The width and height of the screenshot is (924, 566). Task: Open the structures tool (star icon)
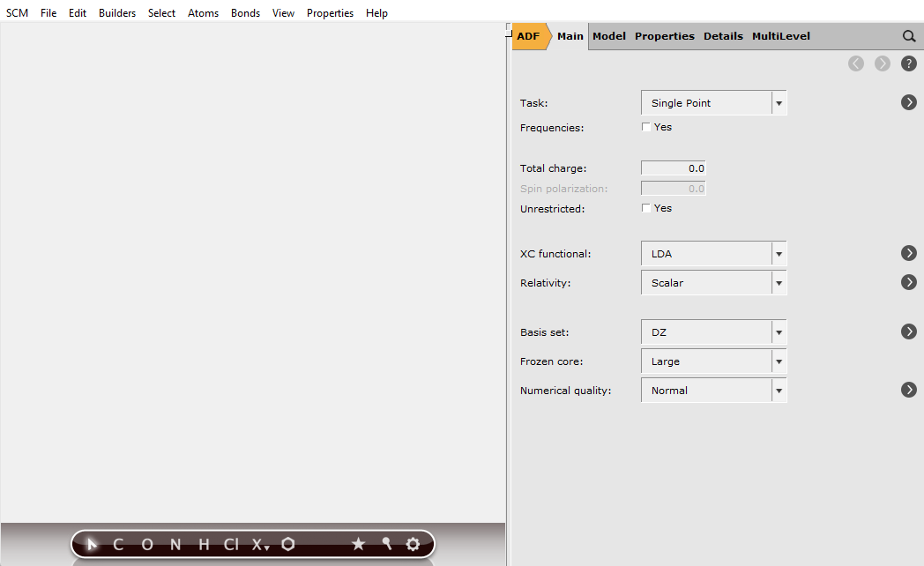358,544
